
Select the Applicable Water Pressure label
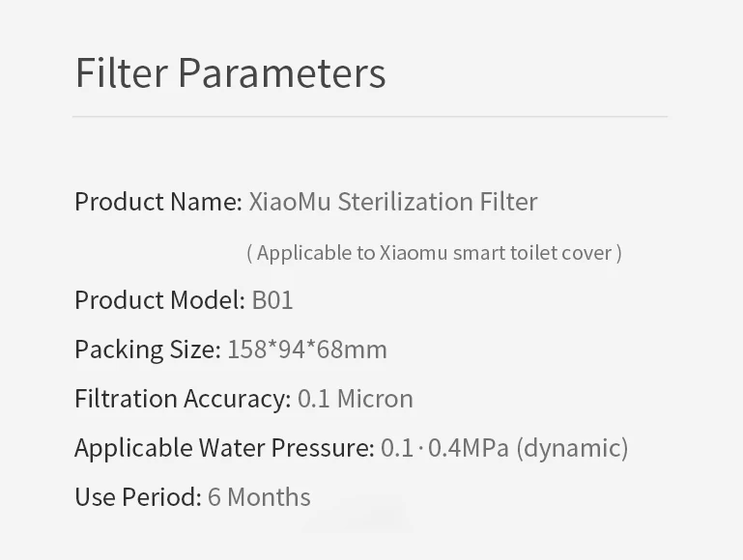click(x=224, y=448)
